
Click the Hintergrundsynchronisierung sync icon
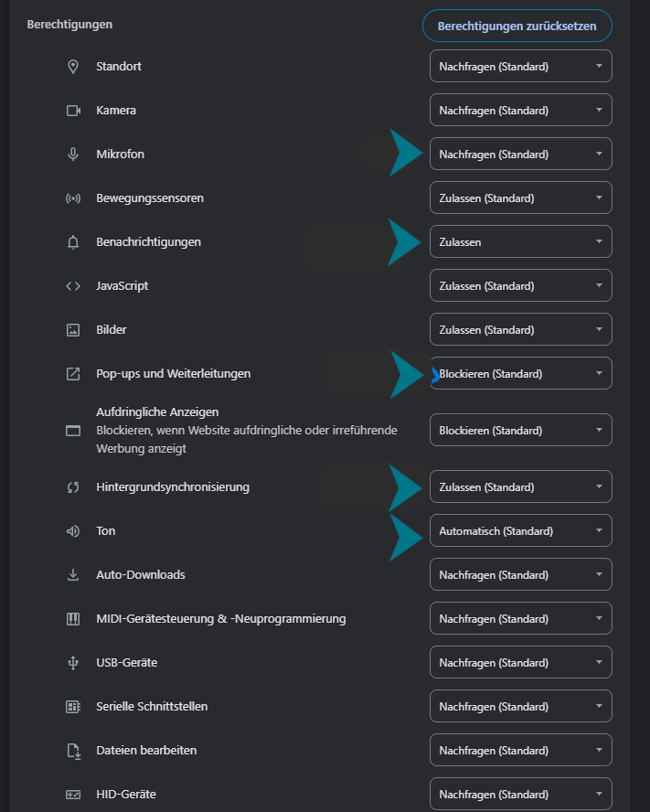pos(73,486)
